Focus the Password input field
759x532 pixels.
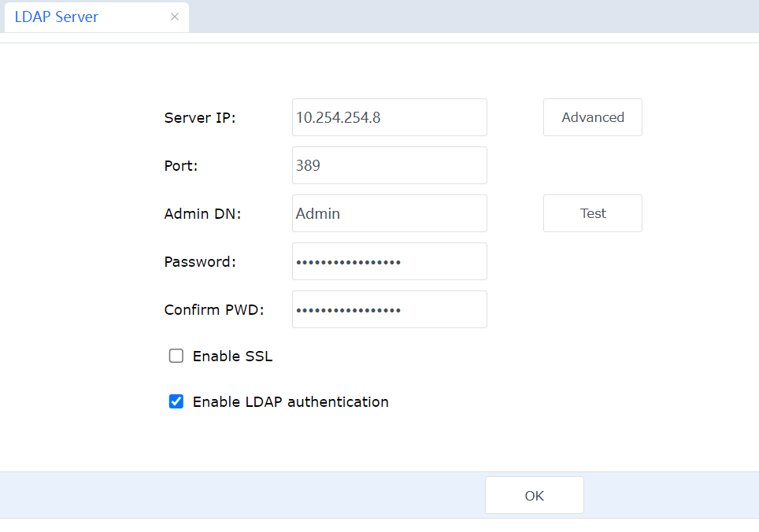pyautogui.click(x=389, y=261)
